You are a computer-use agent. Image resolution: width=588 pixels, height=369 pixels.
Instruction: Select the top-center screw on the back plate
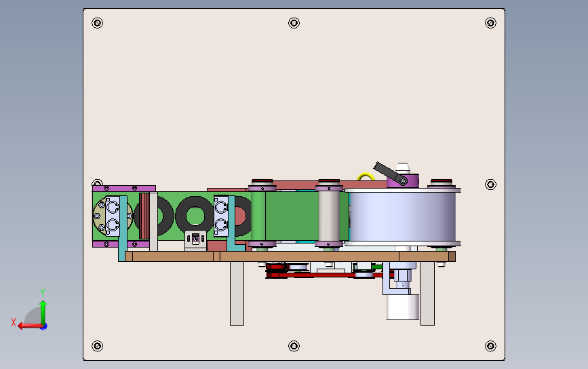pos(294,23)
